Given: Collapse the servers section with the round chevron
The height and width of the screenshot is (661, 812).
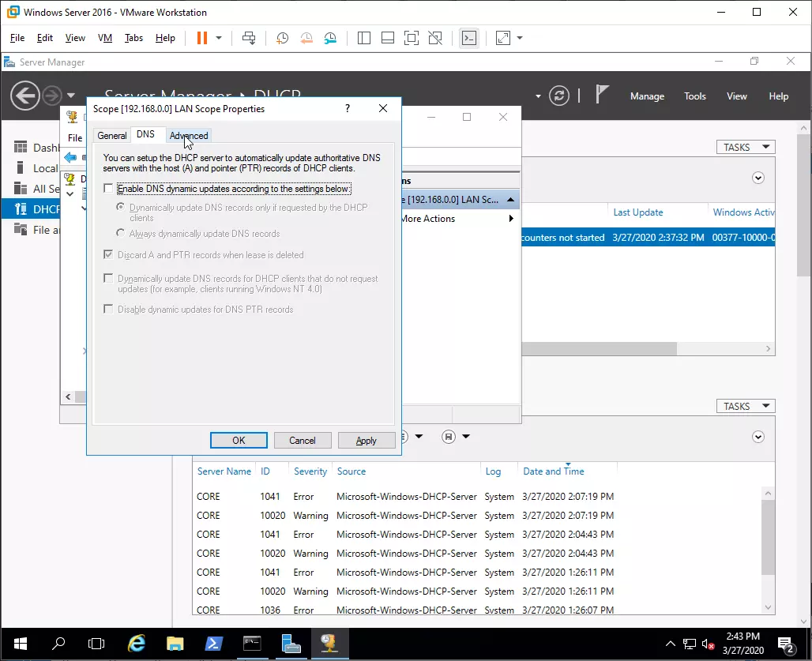Looking at the screenshot, I should pyautogui.click(x=758, y=178).
